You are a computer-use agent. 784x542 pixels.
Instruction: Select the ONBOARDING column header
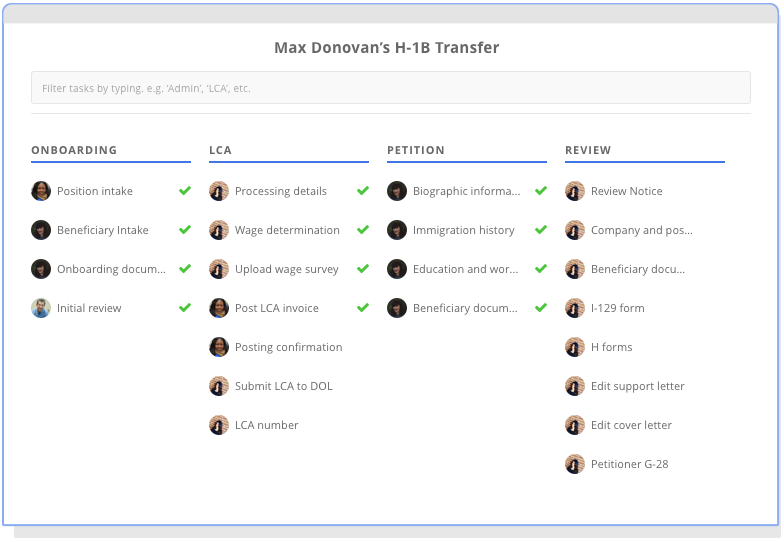click(74, 150)
